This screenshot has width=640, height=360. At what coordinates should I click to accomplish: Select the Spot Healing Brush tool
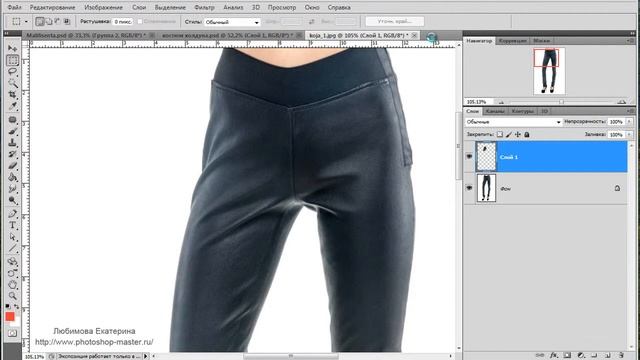coord(12,120)
